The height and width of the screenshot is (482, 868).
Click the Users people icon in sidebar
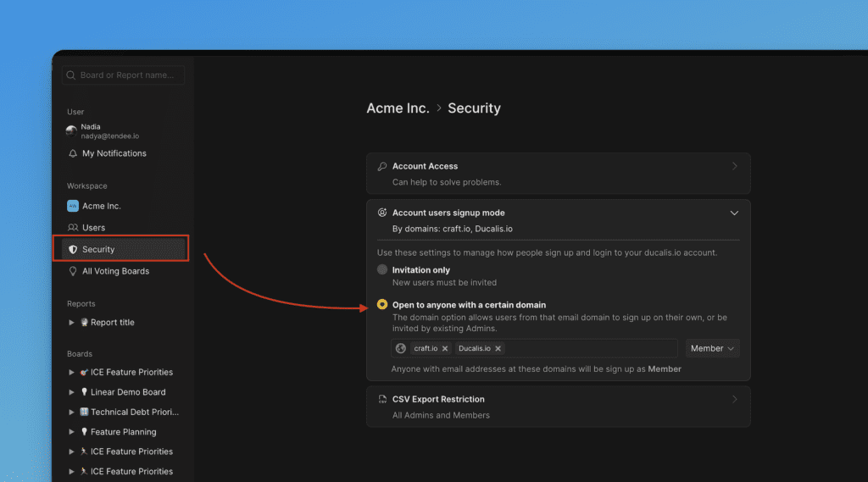point(73,228)
